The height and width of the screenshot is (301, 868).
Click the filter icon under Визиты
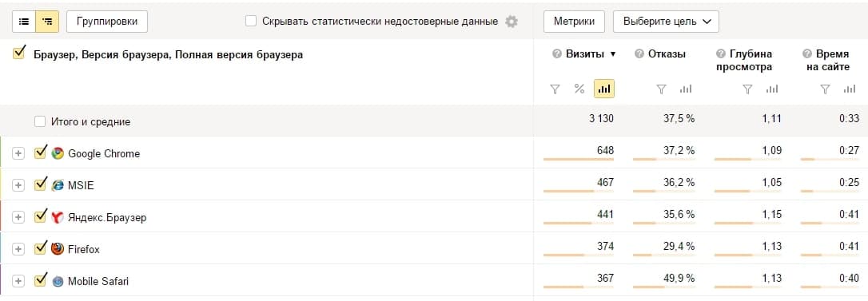(555, 89)
